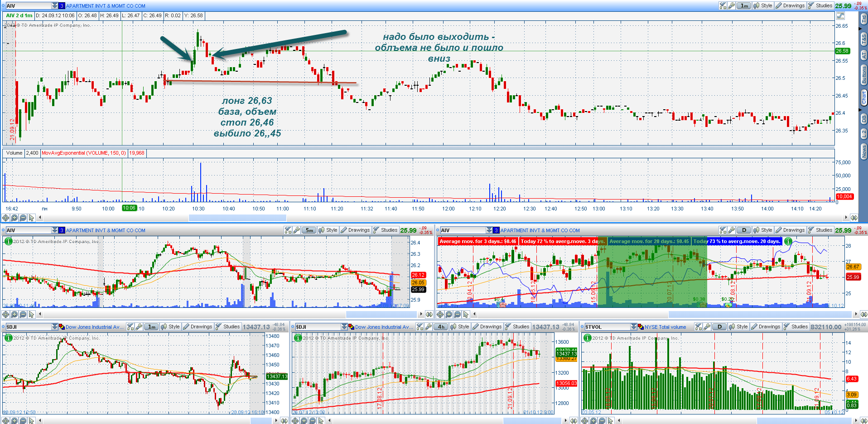The image size is (868, 424).
Task: Expand symbol dropdown in the 5m AIV chart
Action: [x=55, y=230]
